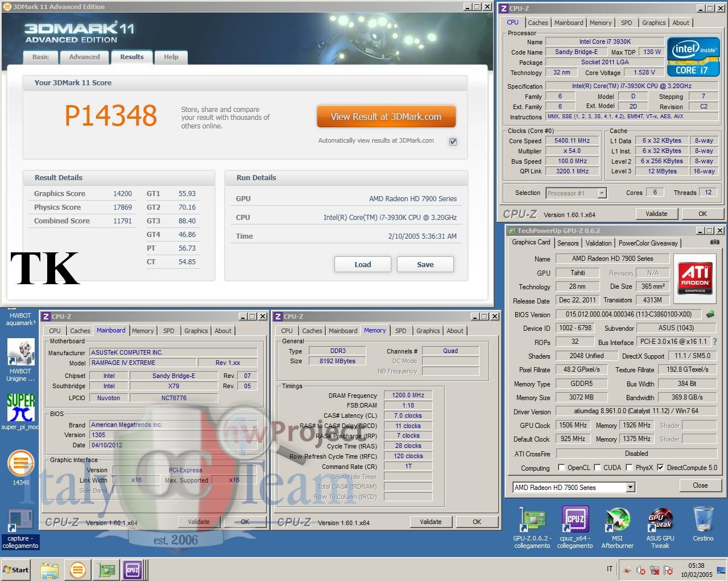Image resolution: width=728 pixels, height=582 pixels.
Task: Click the IT language indicator
Action: point(610,569)
